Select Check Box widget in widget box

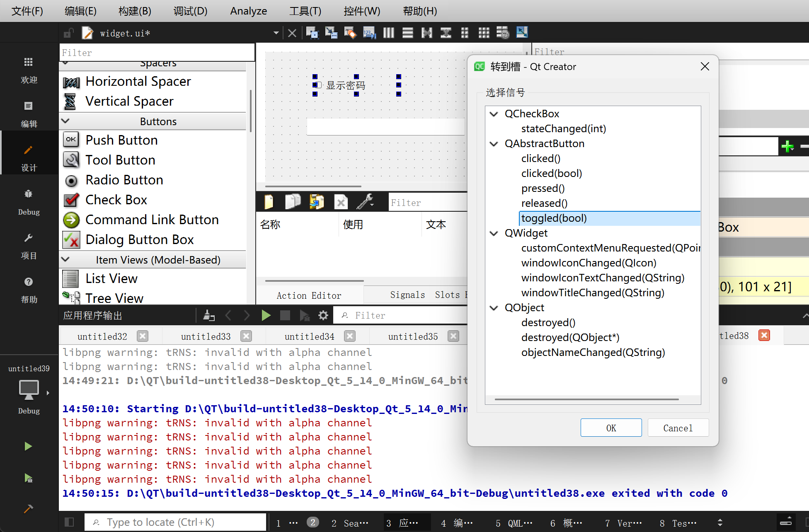click(116, 200)
